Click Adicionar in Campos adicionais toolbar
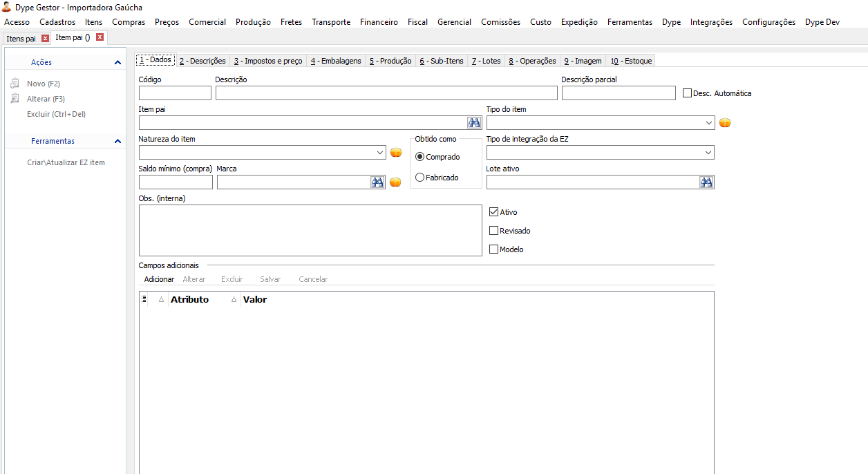Screen dimensions: 868x474 159,279
